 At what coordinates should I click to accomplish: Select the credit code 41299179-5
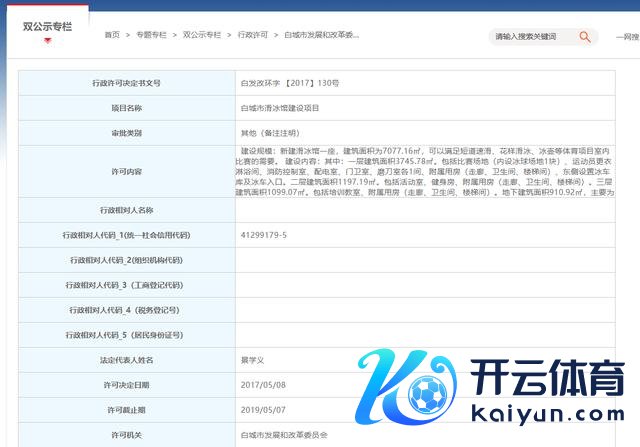click(x=264, y=235)
